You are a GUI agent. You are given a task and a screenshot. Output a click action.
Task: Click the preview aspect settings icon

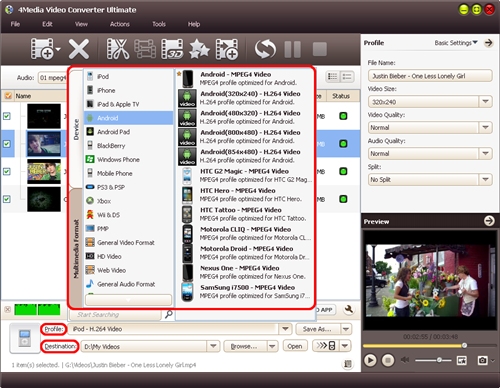pyautogui.click(x=462, y=360)
